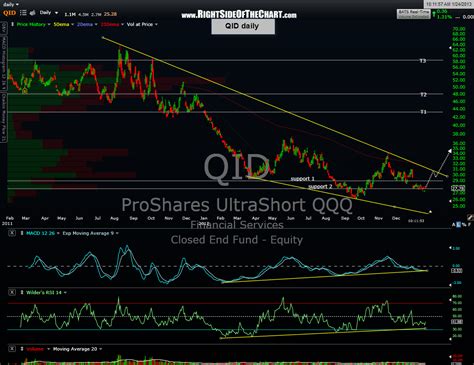Close the MACD study panel

click(x=12, y=233)
